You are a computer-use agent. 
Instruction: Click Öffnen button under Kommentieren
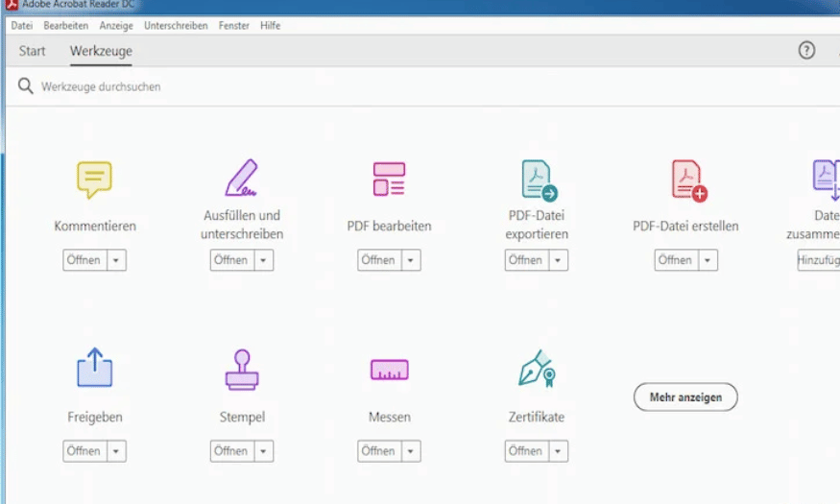[84, 260]
